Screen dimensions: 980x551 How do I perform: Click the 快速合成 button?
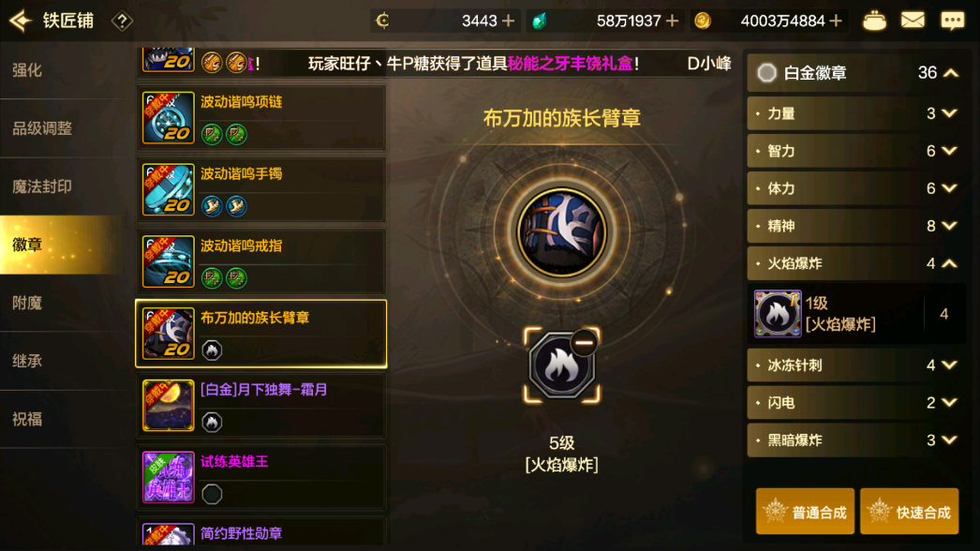coord(910,512)
